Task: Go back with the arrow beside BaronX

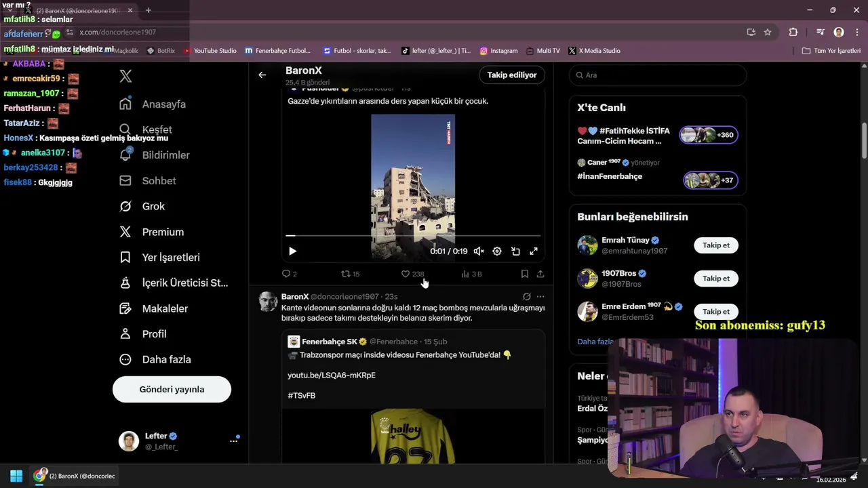Action: click(x=262, y=75)
